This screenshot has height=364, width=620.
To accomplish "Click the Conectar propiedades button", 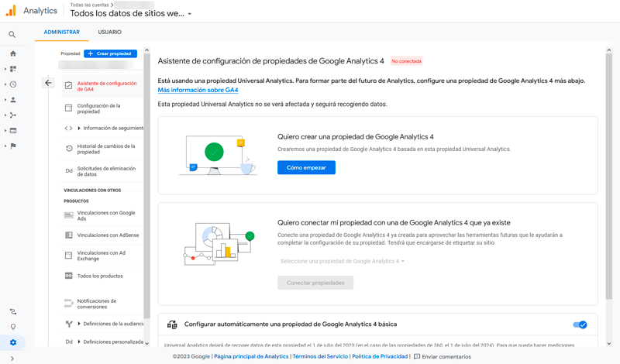I will pyautogui.click(x=315, y=283).
